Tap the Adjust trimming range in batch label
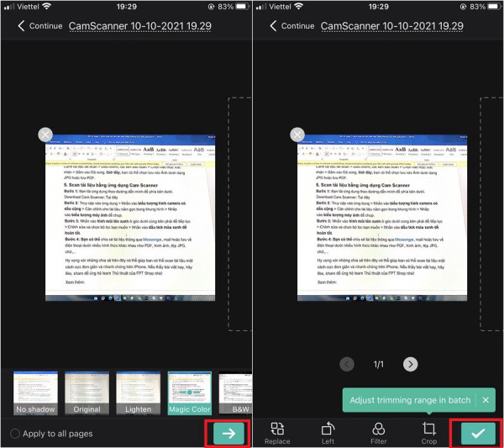504x448 pixels. click(x=409, y=400)
